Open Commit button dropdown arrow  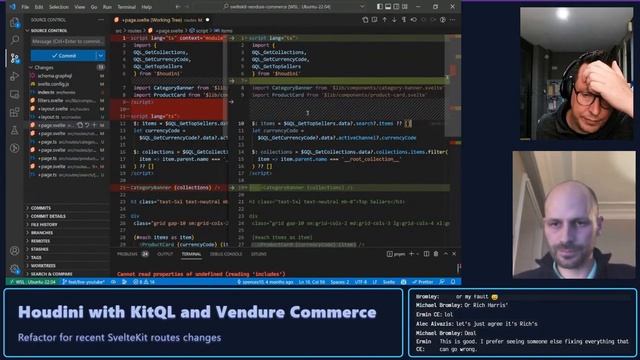tap(100, 56)
